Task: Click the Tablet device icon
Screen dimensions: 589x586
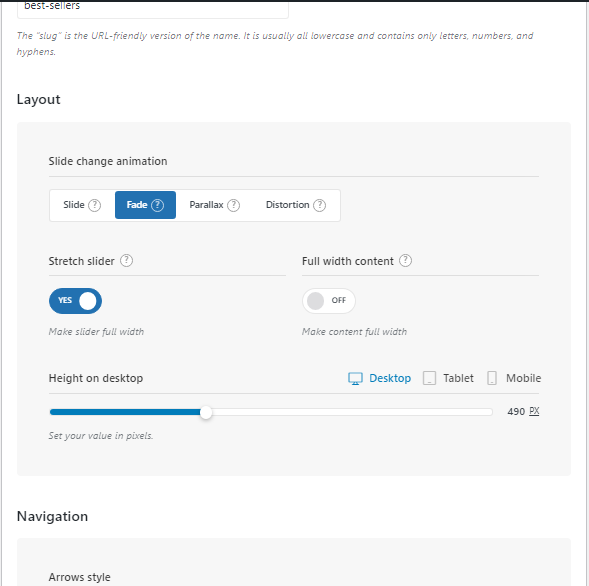Action: click(429, 378)
